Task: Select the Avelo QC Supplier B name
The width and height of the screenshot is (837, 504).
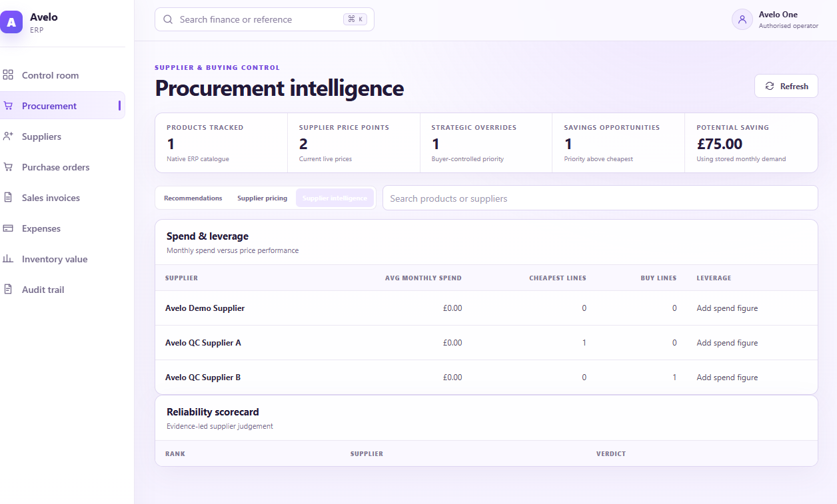Action: click(203, 378)
